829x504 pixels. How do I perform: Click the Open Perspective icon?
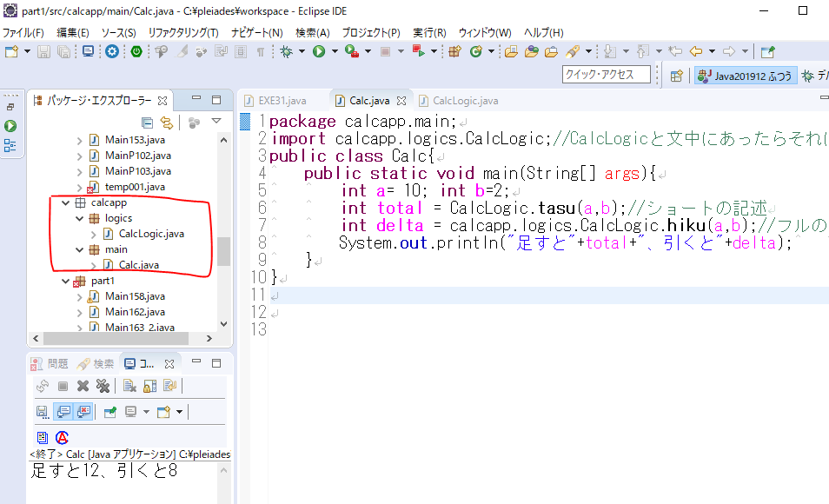tap(678, 76)
